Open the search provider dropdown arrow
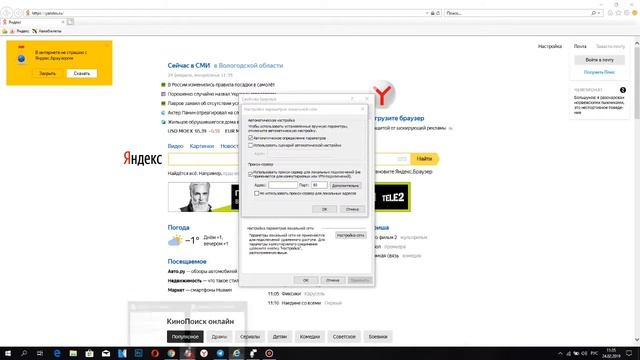Screen dimensions: 640x360 coord(599,13)
